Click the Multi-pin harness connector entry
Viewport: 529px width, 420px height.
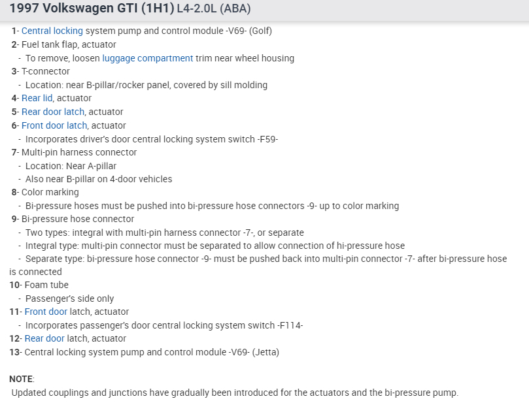(x=79, y=152)
